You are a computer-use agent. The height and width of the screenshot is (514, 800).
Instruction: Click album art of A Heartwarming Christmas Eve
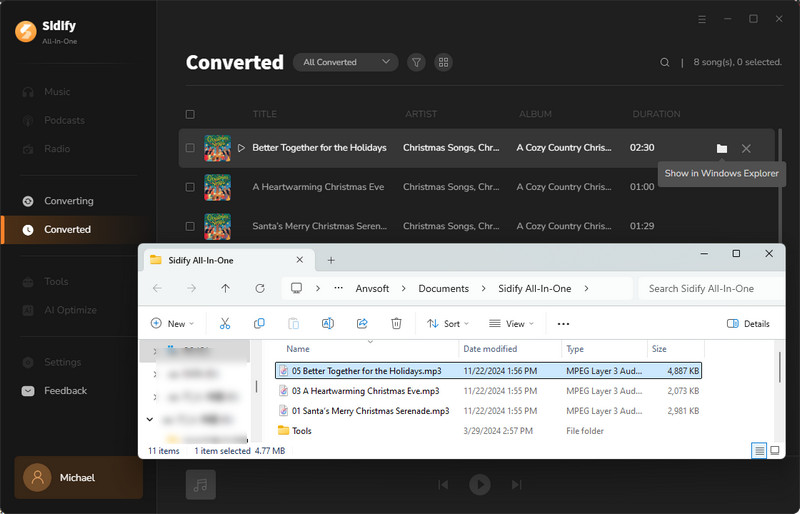point(217,187)
